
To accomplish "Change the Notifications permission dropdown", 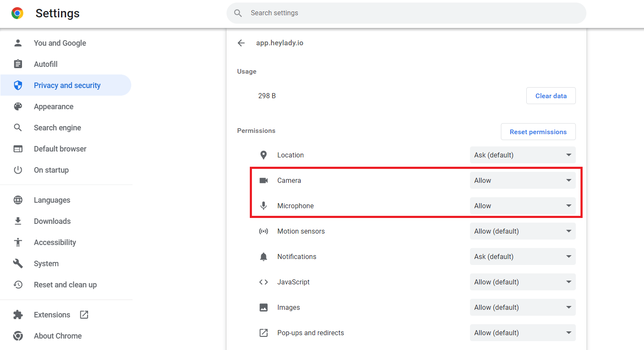I will tap(522, 256).
